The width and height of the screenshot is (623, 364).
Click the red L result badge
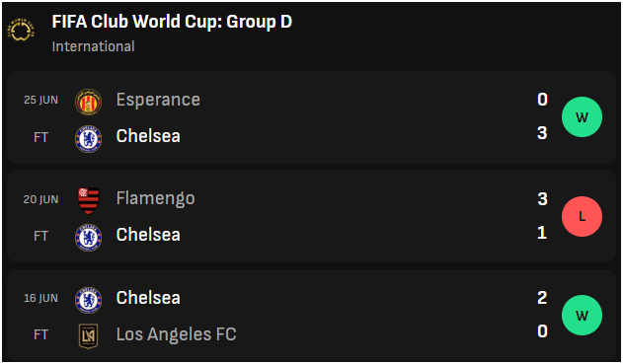coord(582,216)
